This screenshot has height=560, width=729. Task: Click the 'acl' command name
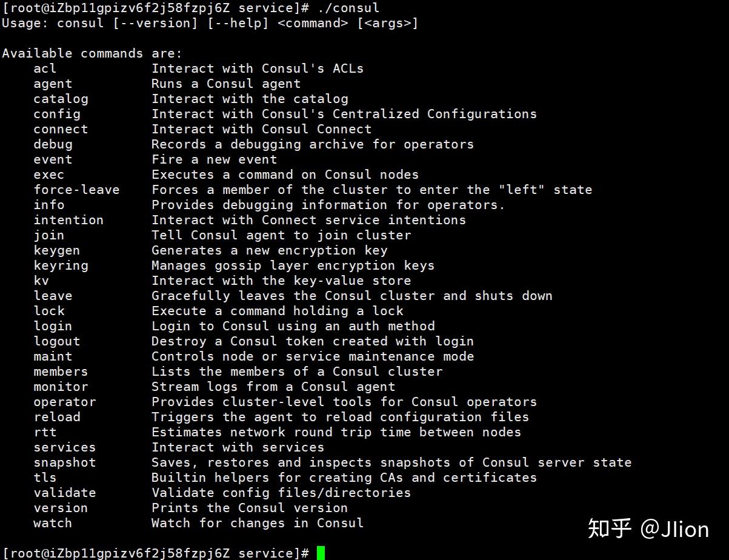click(x=45, y=68)
